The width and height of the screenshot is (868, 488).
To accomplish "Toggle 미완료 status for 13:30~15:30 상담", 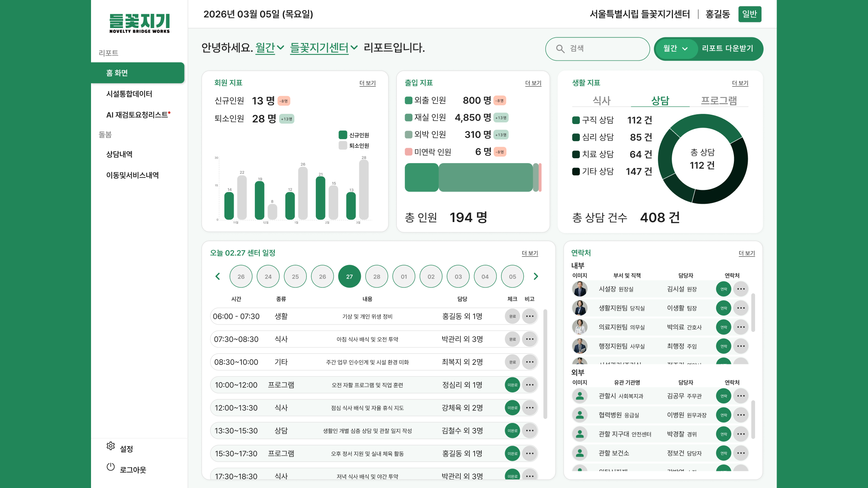I will click(512, 431).
